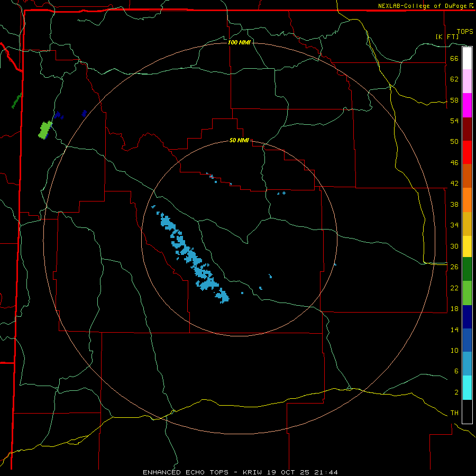Viewport: 476px width, 476px height.
Task: Click the 'TH' threshold label
Action: (454, 413)
